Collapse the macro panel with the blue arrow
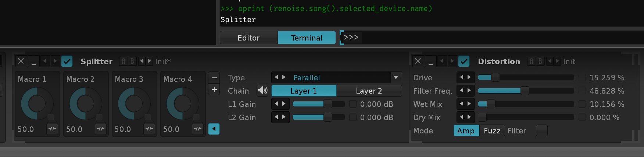 point(214,129)
